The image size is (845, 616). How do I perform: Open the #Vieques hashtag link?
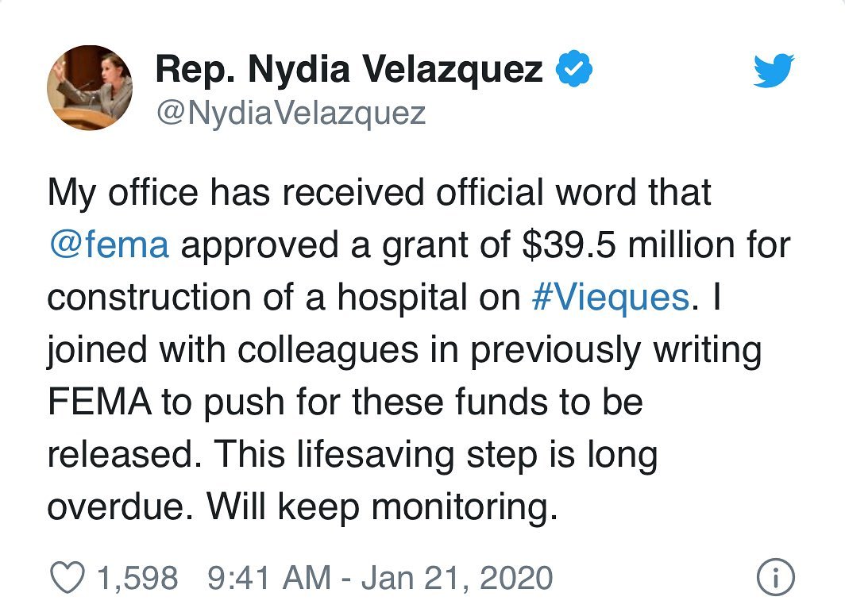click(x=611, y=297)
